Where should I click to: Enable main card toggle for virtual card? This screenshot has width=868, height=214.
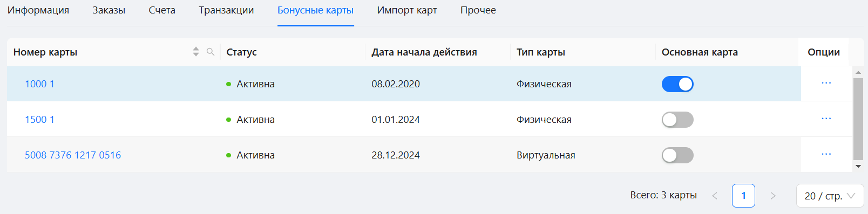click(677, 155)
